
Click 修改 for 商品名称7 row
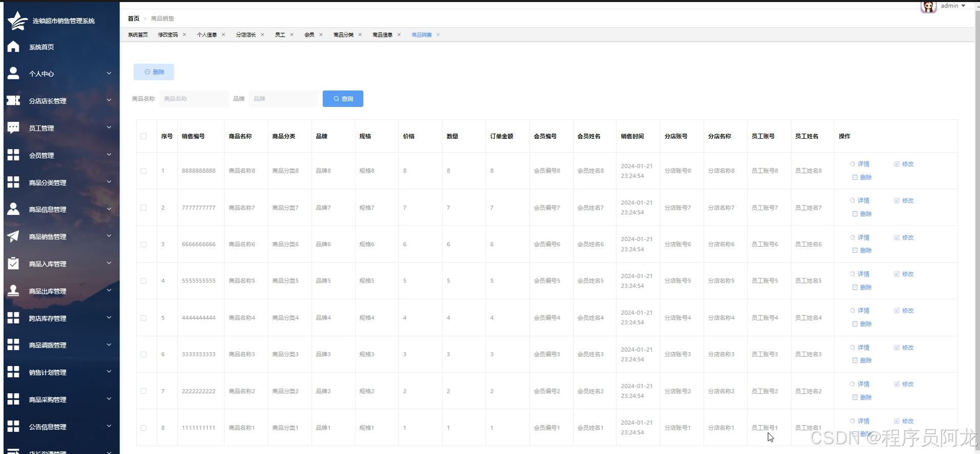[904, 201]
